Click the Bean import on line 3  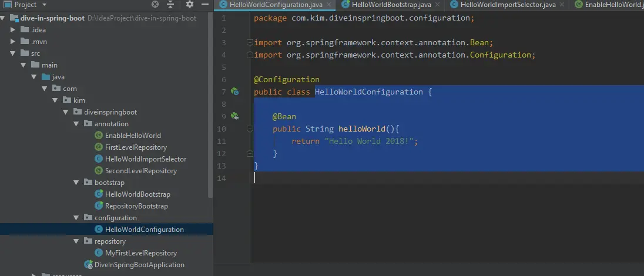[x=479, y=43]
